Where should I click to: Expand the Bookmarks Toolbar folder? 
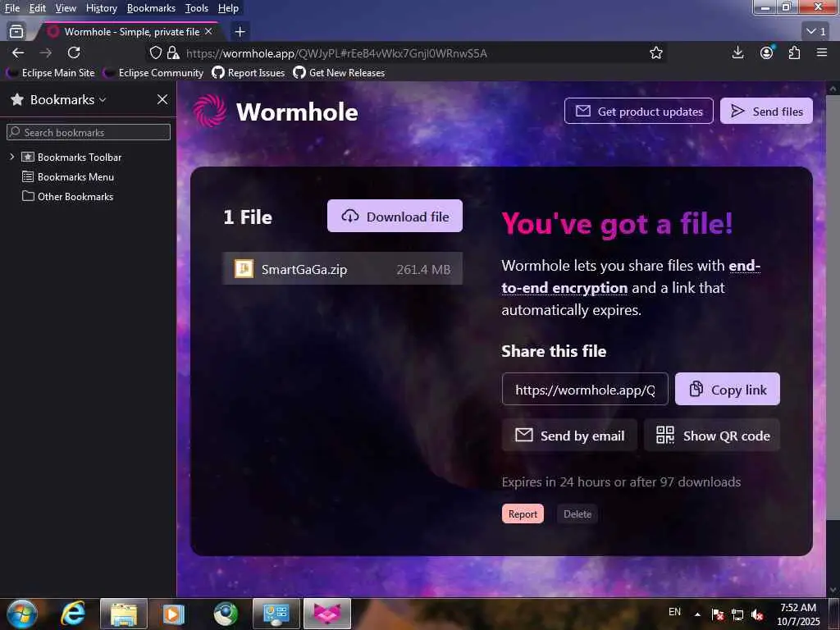(x=11, y=157)
